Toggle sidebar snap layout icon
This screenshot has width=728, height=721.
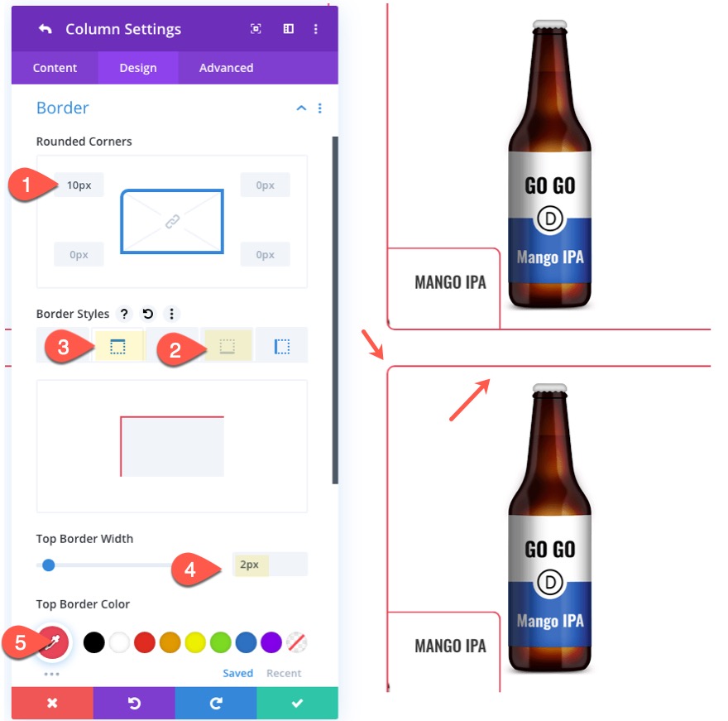pos(289,29)
